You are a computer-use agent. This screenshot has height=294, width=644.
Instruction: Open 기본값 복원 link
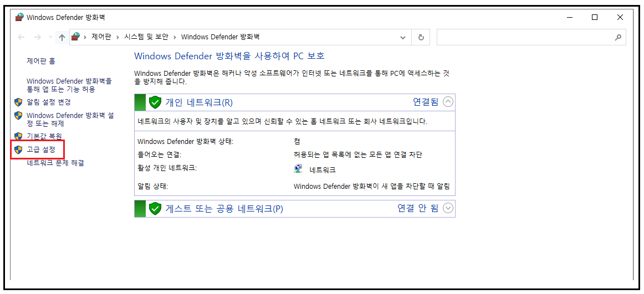click(44, 136)
